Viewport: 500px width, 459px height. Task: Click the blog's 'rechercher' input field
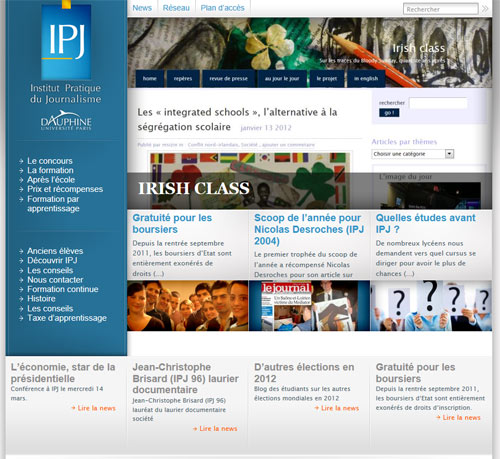pos(438,103)
